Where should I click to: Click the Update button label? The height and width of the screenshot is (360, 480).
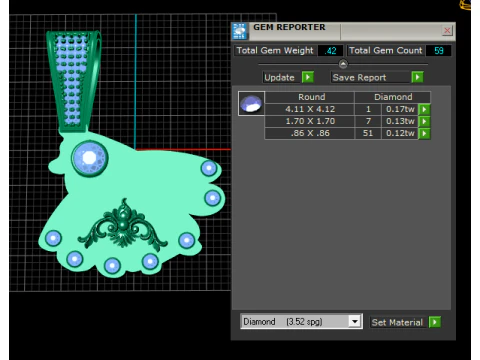click(x=279, y=78)
